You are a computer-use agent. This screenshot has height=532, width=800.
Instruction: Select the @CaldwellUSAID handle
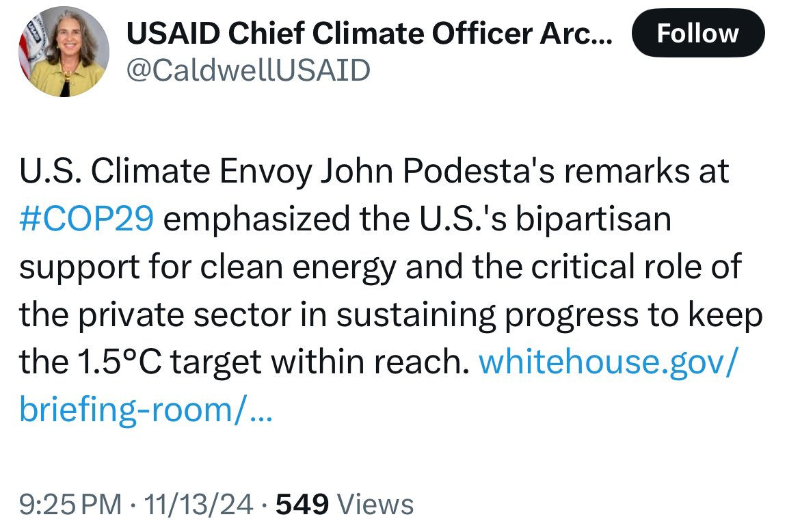tap(248, 70)
